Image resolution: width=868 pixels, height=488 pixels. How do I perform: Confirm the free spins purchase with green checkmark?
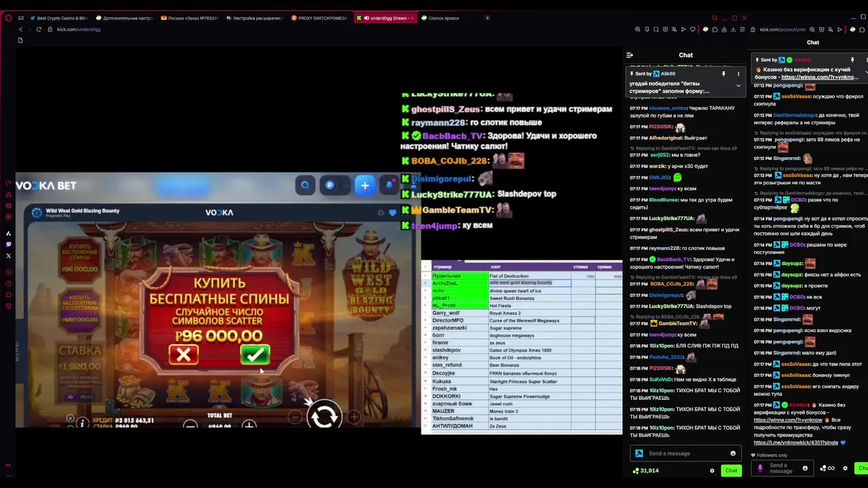pyautogui.click(x=255, y=354)
